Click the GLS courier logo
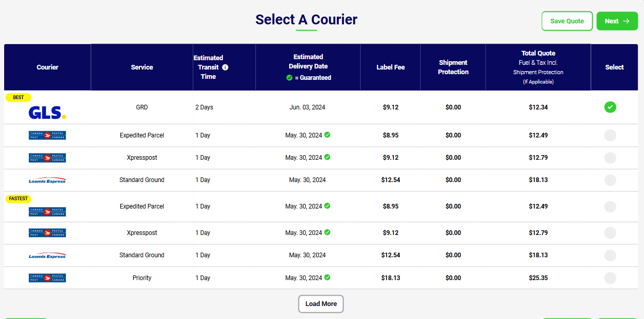644x319 pixels. [x=47, y=112]
